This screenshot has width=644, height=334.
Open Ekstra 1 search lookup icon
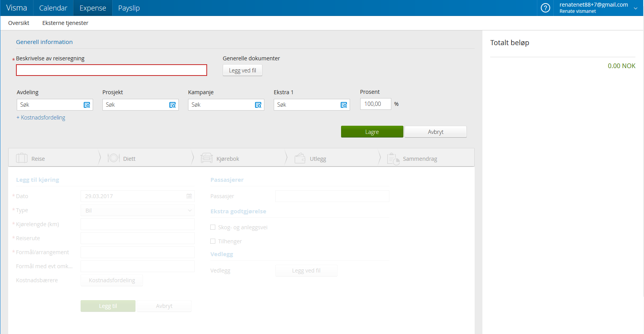[344, 105]
